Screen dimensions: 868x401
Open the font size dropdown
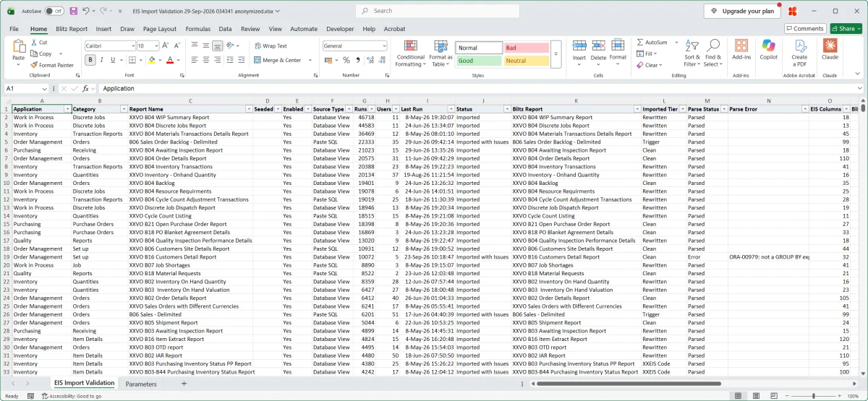click(156, 46)
